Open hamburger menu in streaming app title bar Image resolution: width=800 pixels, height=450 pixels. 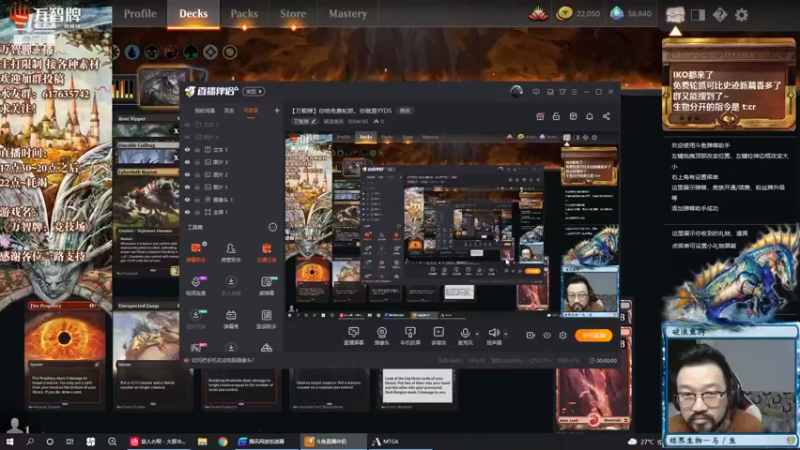[x=574, y=92]
